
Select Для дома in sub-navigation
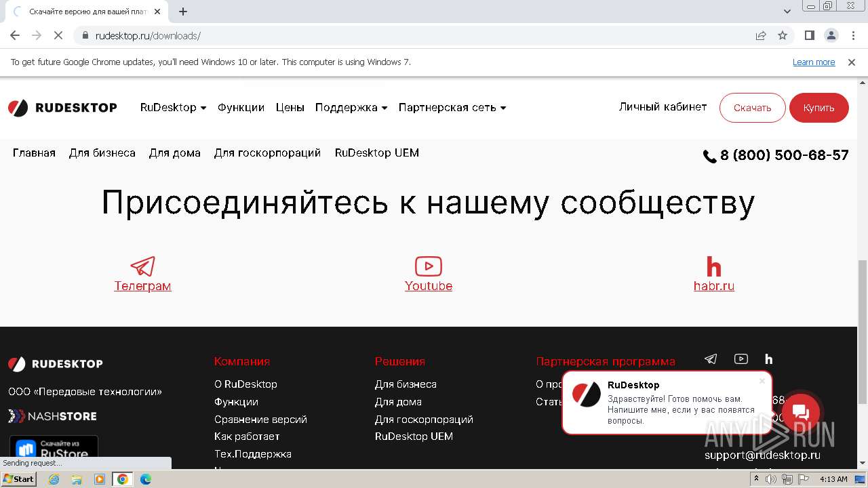click(175, 153)
